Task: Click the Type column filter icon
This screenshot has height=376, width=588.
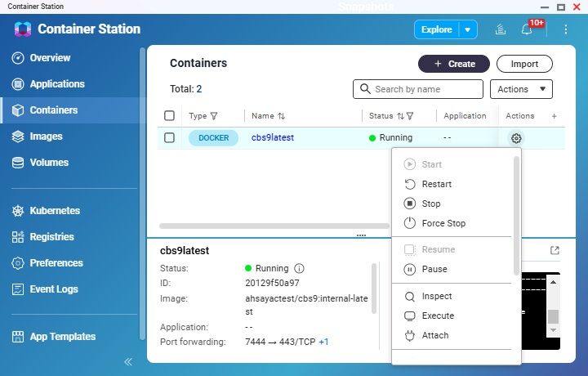Action: coord(214,116)
